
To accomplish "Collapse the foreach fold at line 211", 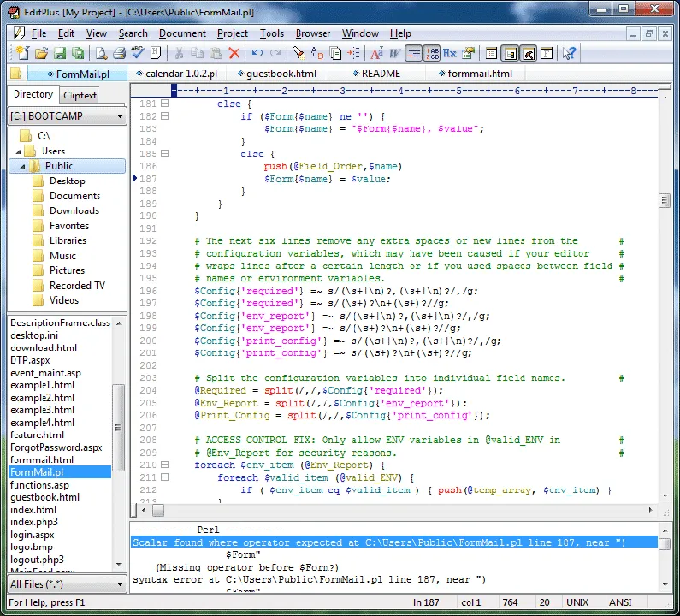I will pos(164,477).
